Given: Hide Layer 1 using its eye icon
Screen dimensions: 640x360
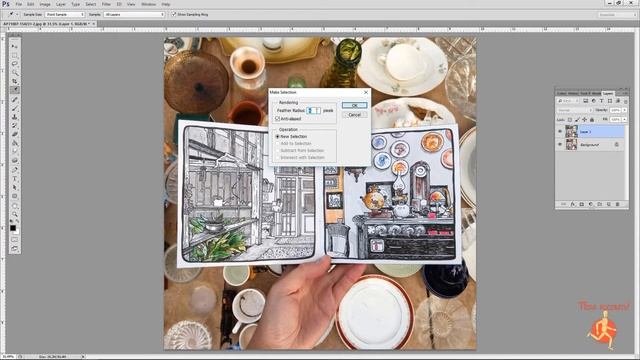Looking at the screenshot, I should coord(560,131).
